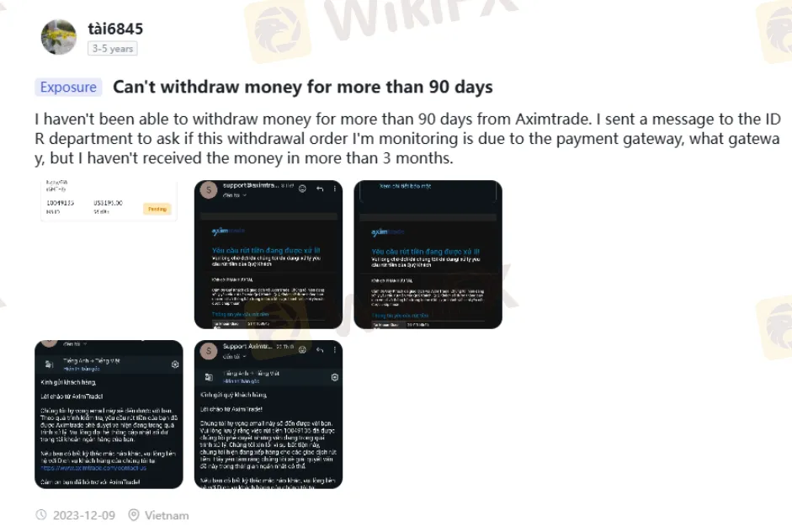Open the third screenshot with security details link
Screen dimensions: 792x532
(428, 254)
